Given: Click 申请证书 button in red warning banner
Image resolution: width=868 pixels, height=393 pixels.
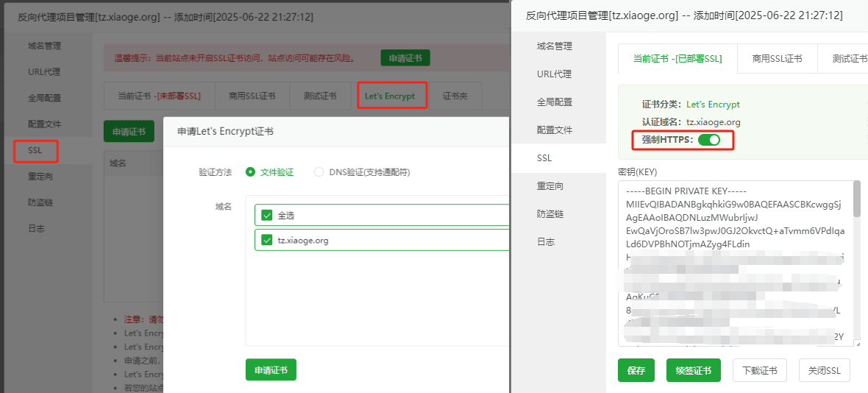Looking at the screenshot, I should (x=405, y=58).
